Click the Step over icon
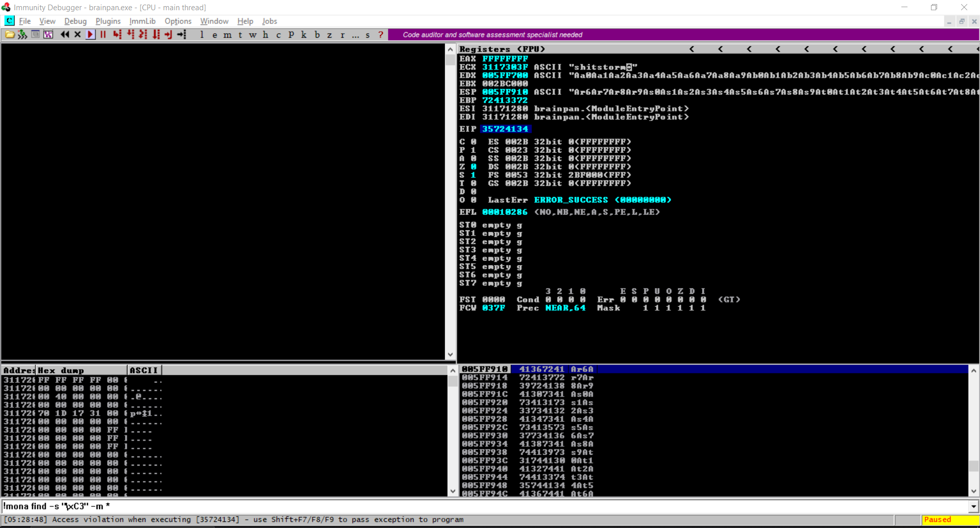Image resolution: width=980 pixels, height=528 pixels. point(130,35)
